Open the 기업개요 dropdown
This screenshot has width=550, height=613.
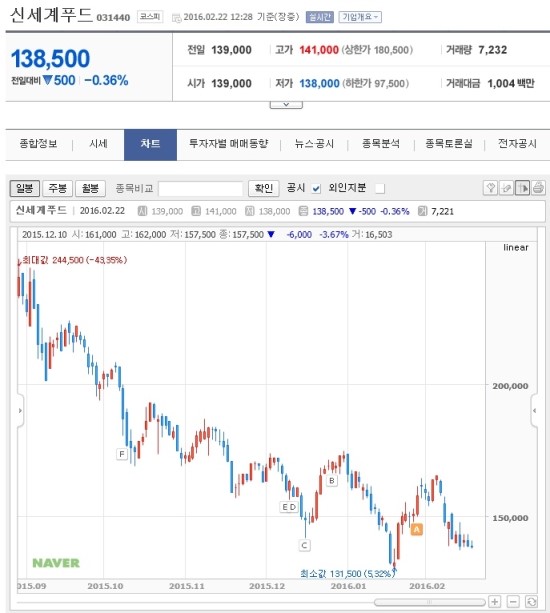(x=360, y=17)
